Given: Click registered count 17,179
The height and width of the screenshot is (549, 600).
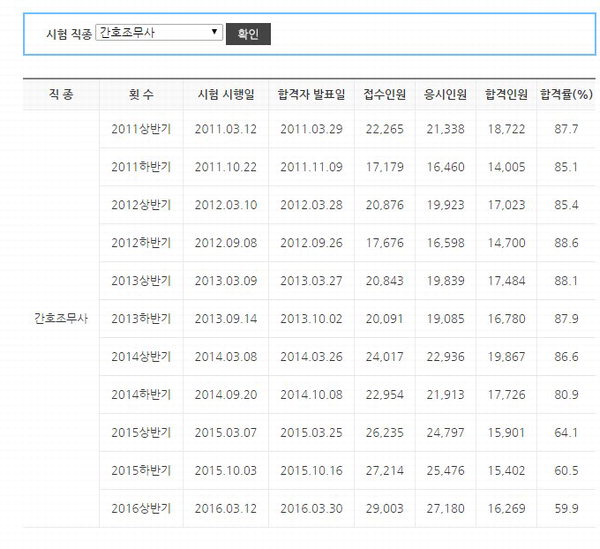Looking at the screenshot, I should [x=385, y=167].
